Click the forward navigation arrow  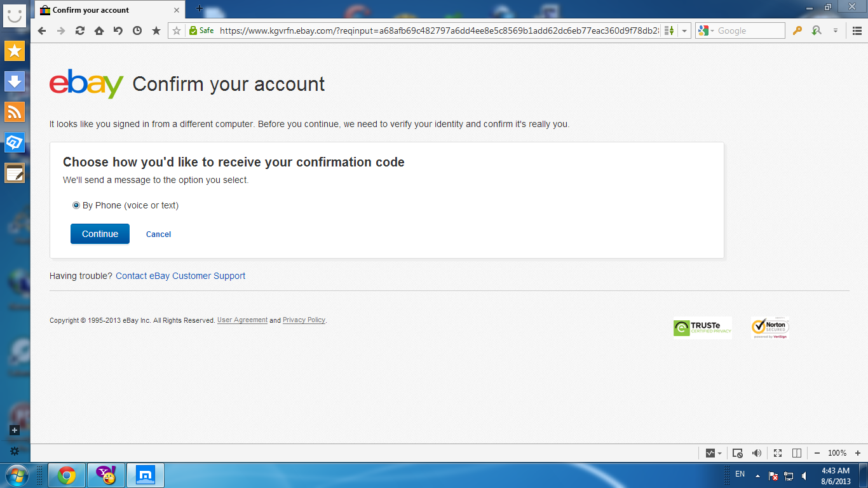tap(61, 30)
